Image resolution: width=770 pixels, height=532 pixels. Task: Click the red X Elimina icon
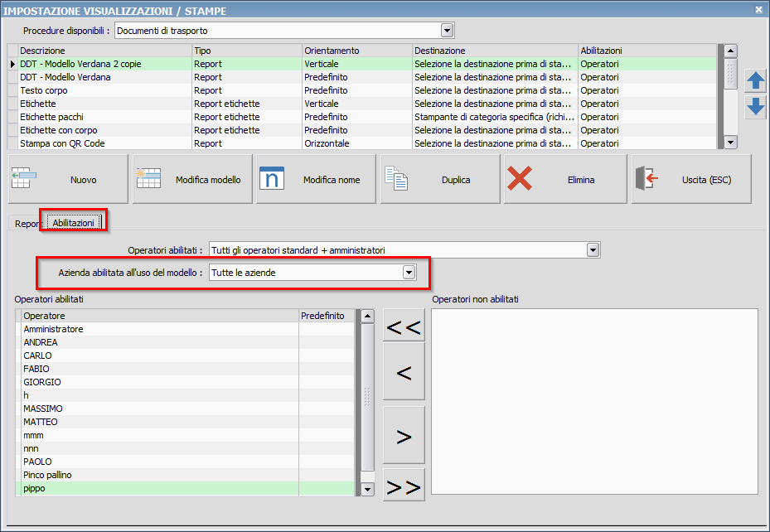[520, 178]
